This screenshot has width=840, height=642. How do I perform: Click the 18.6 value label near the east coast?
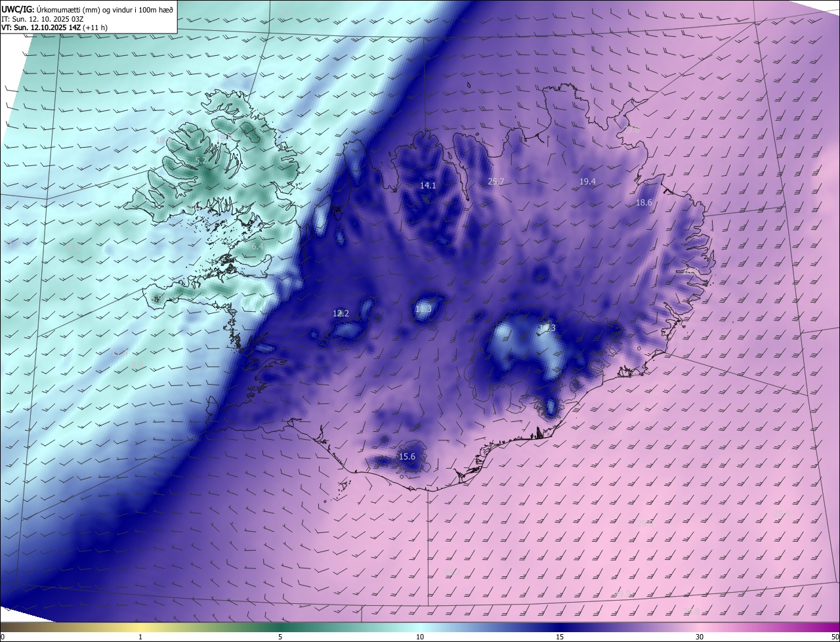click(644, 203)
